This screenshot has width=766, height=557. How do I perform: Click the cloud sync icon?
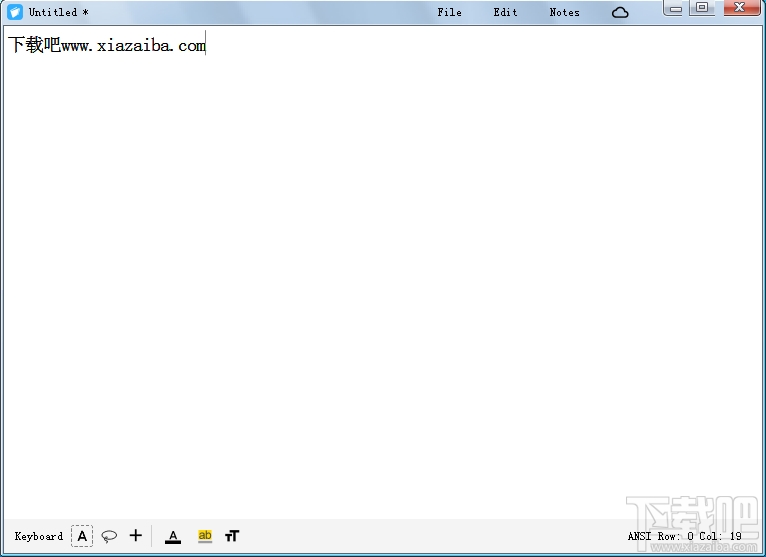click(620, 12)
